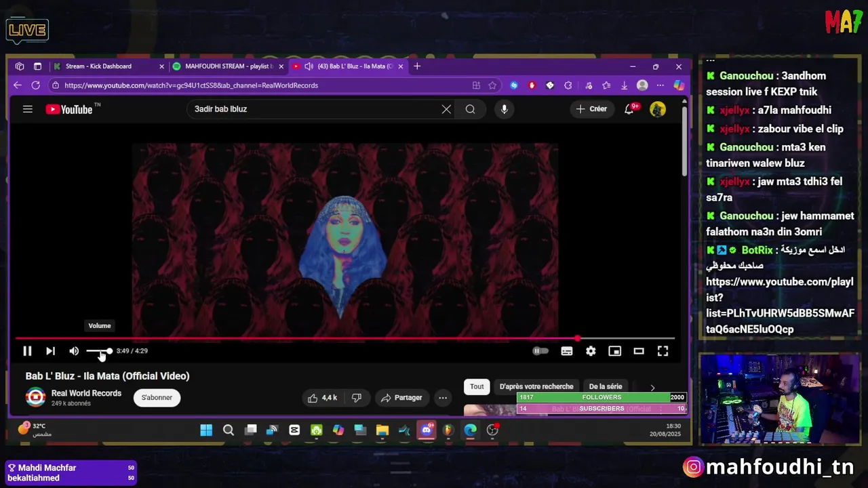Open browser settings and more menu
The height and width of the screenshot is (488, 868).
click(660, 85)
